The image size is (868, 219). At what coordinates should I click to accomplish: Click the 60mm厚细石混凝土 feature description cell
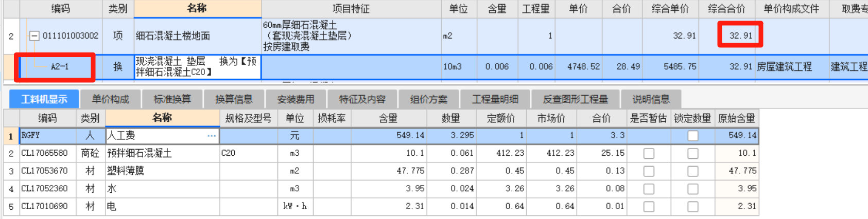(x=352, y=36)
